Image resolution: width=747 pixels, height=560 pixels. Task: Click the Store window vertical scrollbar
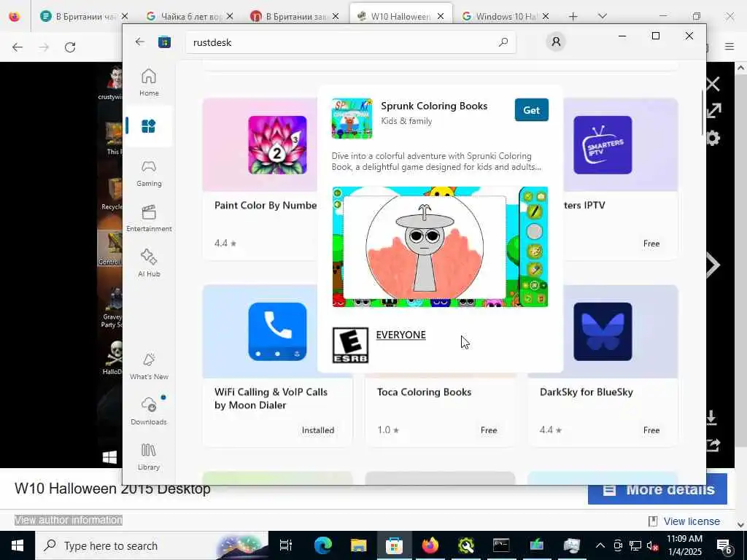pyautogui.click(x=703, y=112)
